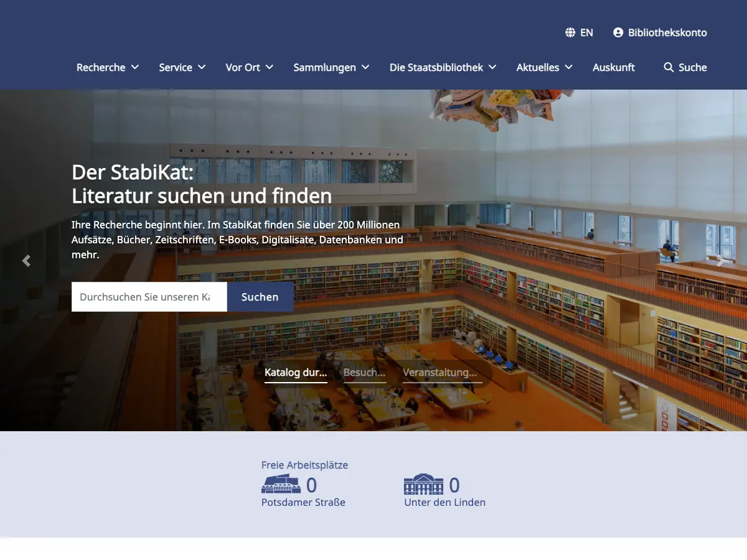Focus the catalog search input field
The image size is (747, 560).
click(x=149, y=297)
